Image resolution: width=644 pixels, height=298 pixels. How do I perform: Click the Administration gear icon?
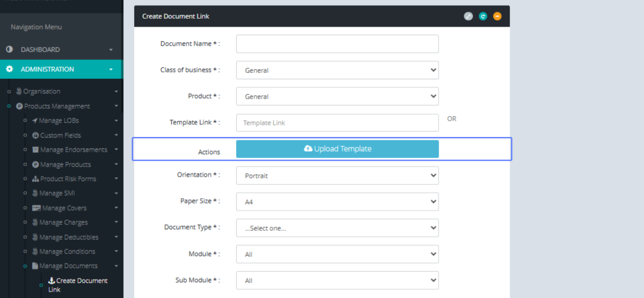(9, 69)
